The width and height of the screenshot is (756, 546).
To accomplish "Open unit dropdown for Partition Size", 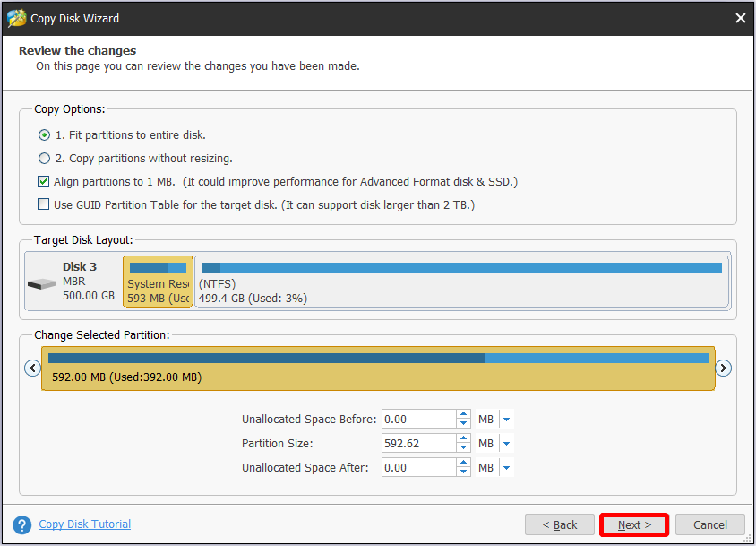I will (506, 444).
